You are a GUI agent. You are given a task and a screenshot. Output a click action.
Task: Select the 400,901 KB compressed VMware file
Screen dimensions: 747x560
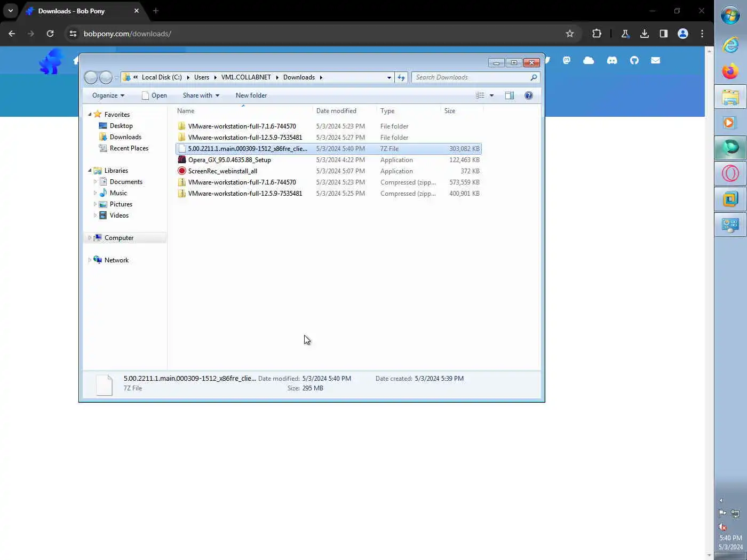328,194
